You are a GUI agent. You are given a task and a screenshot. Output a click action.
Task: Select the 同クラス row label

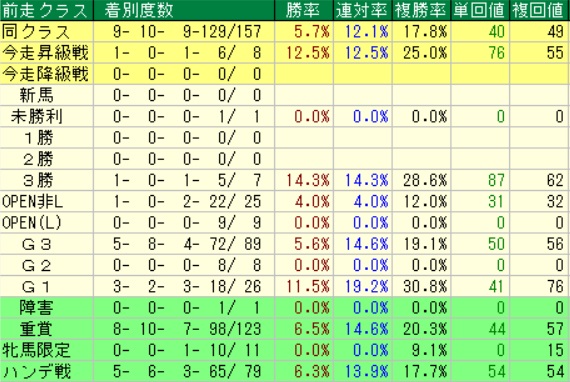click(x=46, y=32)
